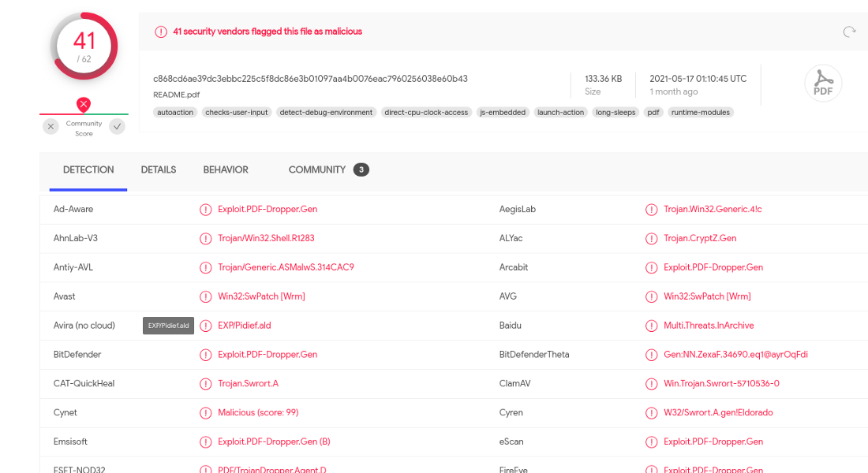Click Avast's Win32:SwPatch [Wrm] result
Image resolution: width=868 pixels, height=473 pixels.
click(261, 296)
